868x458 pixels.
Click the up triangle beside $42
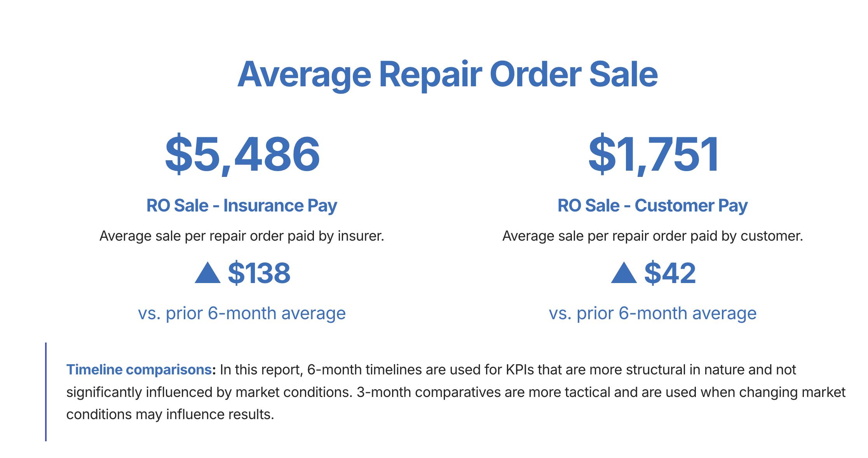pos(624,273)
